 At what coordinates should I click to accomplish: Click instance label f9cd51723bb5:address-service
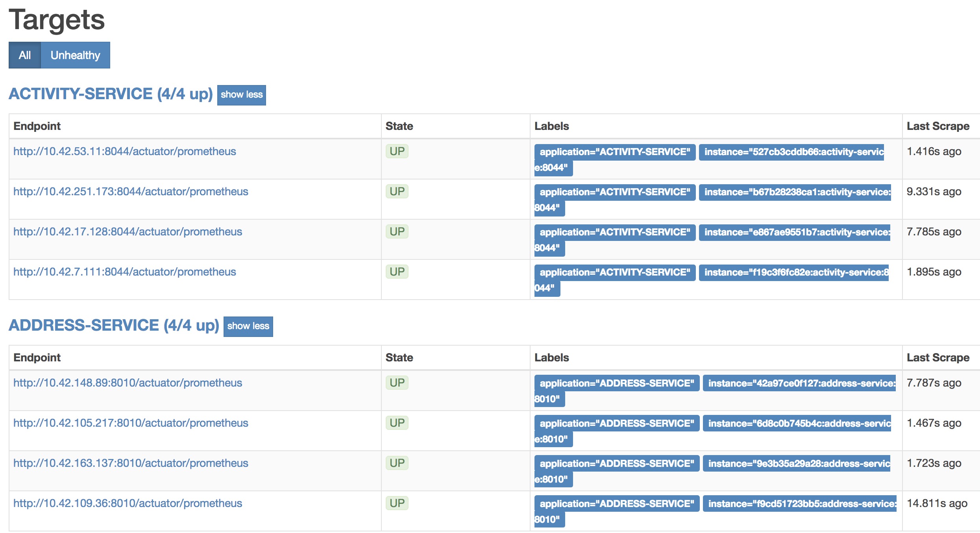click(800, 504)
